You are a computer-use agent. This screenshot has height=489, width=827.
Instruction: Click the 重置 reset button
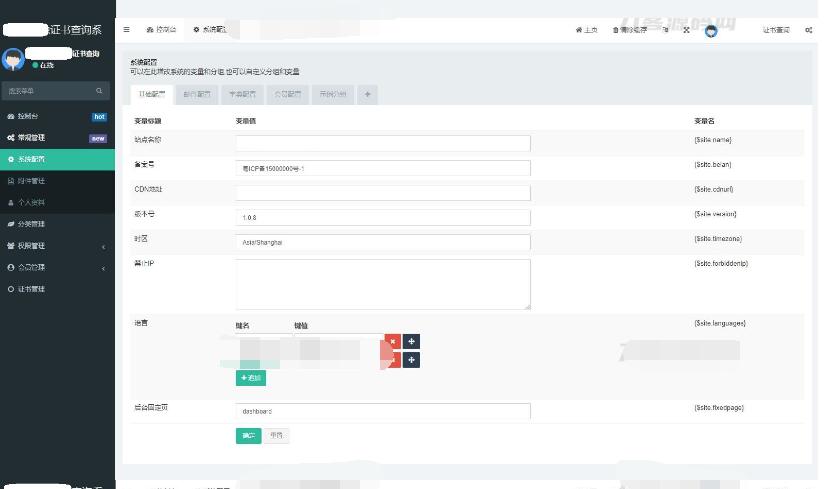(276, 436)
